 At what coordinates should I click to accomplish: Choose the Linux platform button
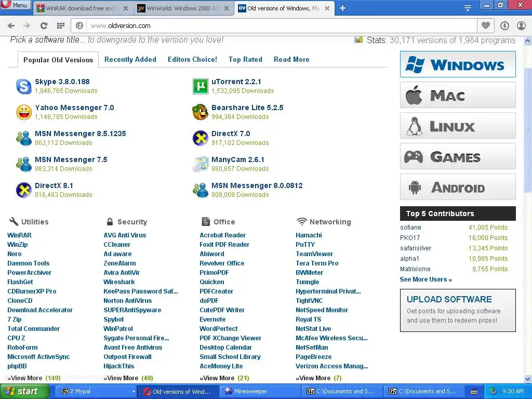458,126
